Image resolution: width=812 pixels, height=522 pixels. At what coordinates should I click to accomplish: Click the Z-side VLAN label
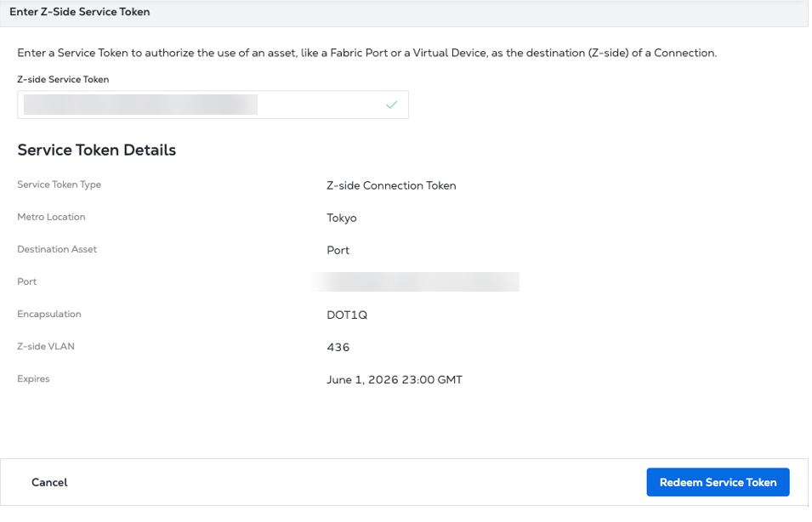(x=46, y=346)
